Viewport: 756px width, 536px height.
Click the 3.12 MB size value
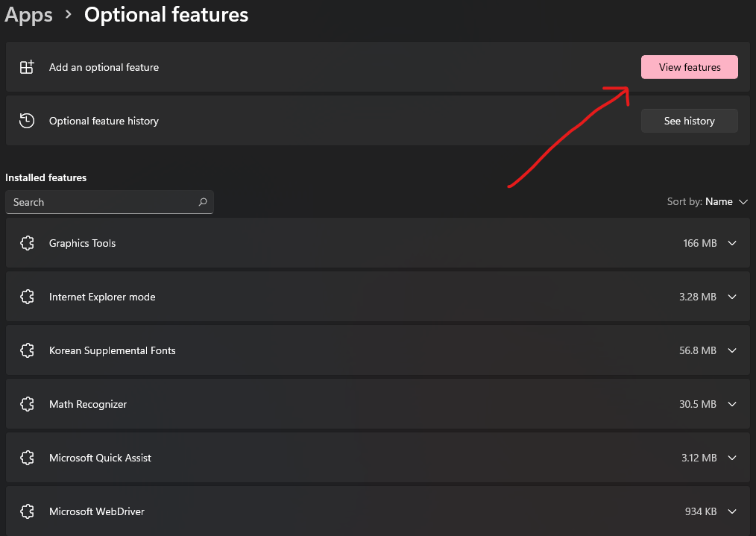click(699, 458)
